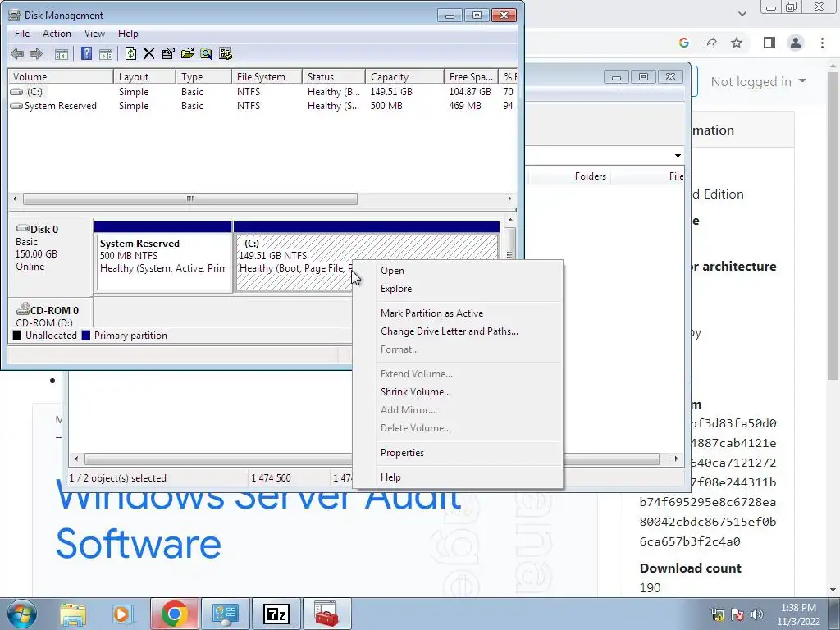840x630 pixels.
Task: Open Windows Media Player taskbar icon
Action: [123, 614]
